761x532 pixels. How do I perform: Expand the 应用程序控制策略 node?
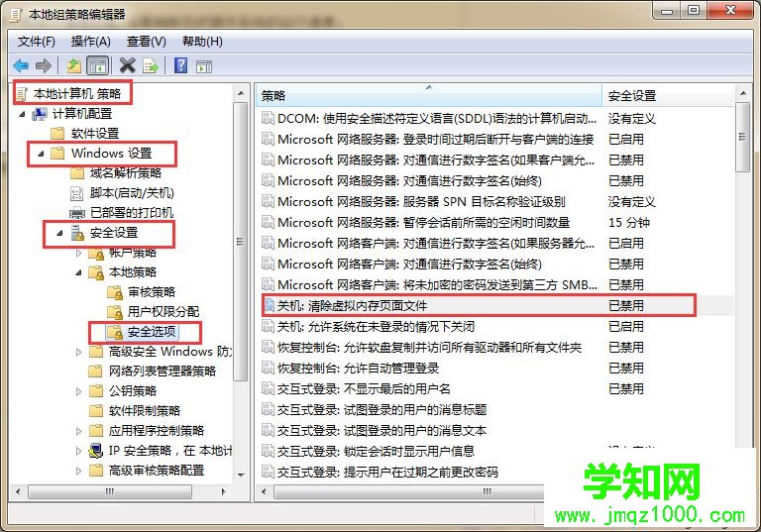coord(79,431)
